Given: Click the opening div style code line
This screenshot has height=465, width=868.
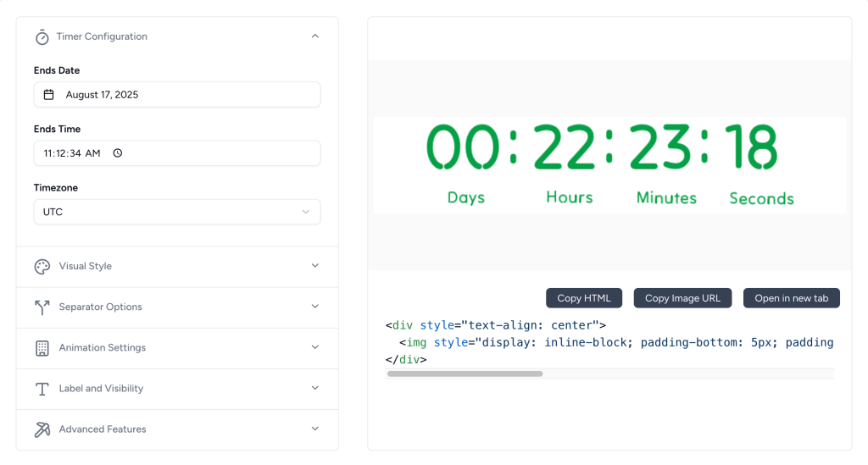Looking at the screenshot, I should click(x=495, y=325).
